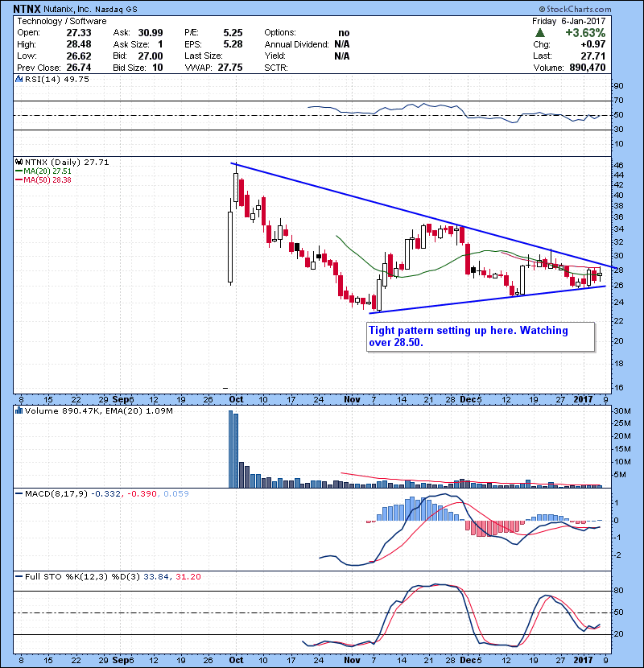Click the Last price 27.71 in header
Image resolution: width=644 pixels, height=668 pixels.
pyautogui.click(x=593, y=56)
